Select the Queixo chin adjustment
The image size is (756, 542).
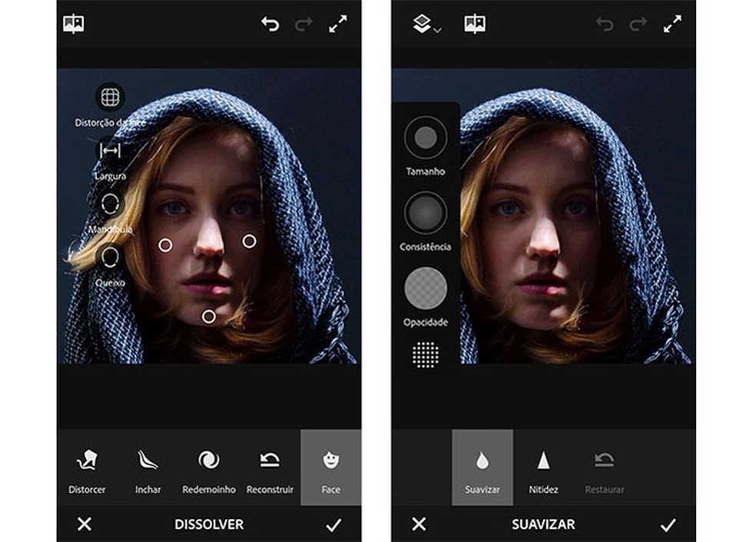tap(111, 257)
